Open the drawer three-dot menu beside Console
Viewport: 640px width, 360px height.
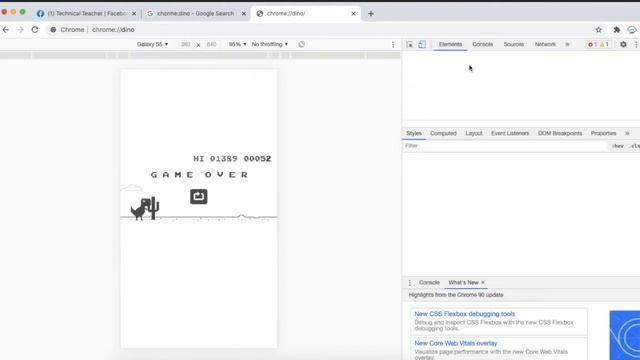(x=410, y=282)
